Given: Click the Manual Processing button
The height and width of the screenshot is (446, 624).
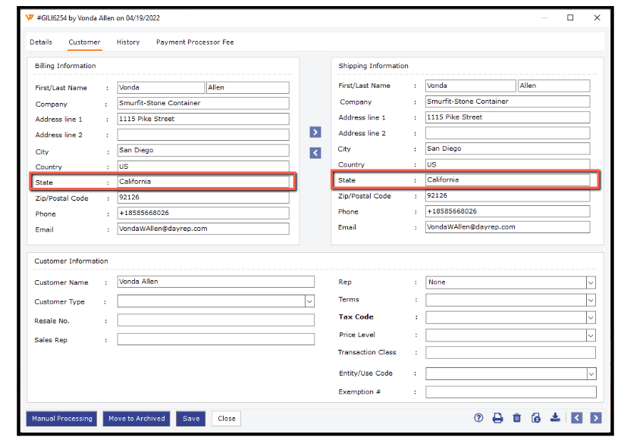Looking at the screenshot, I should (x=62, y=419).
